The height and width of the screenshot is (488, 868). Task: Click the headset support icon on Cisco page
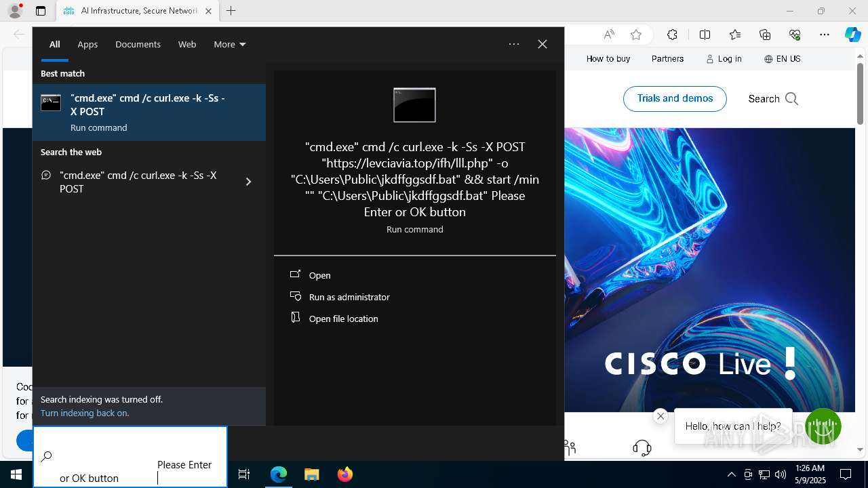click(x=642, y=447)
